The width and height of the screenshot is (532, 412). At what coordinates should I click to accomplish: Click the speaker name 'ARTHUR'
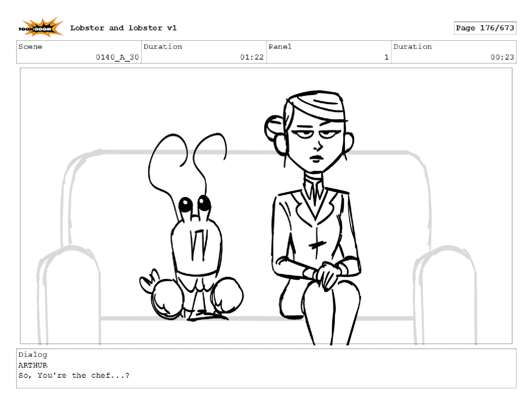click(33, 365)
